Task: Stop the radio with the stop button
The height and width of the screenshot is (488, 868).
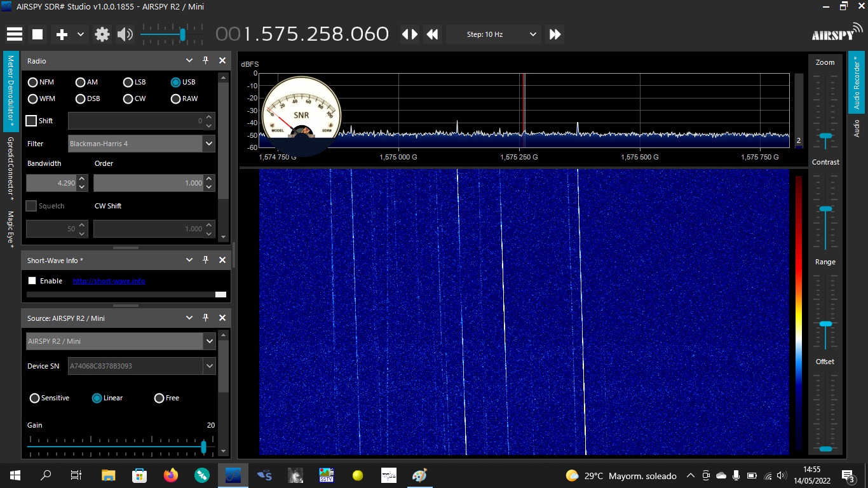Action: 38,34
